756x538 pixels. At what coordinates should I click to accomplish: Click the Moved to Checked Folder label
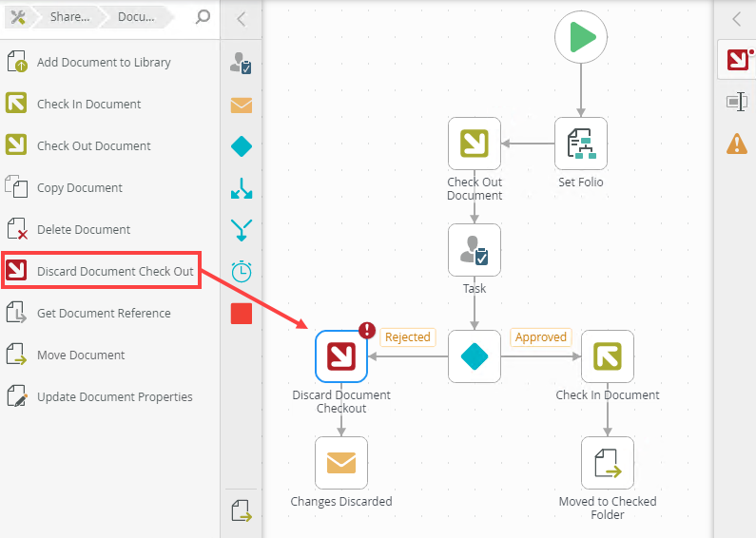tap(608, 509)
